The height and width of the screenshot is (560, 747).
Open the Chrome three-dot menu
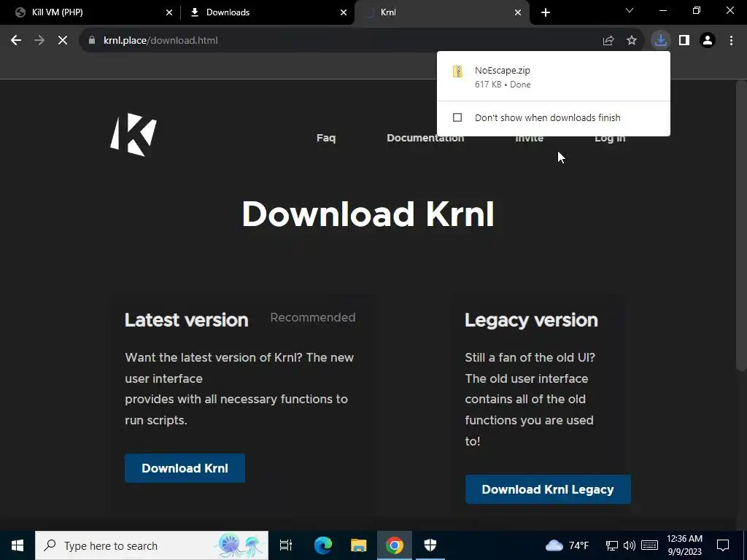tap(731, 41)
